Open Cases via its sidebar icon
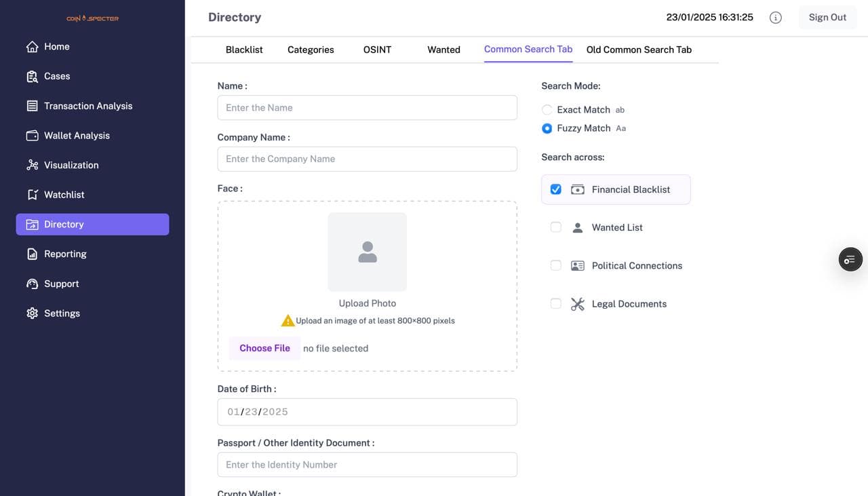This screenshot has height=496, width=868. click(32, 77)
